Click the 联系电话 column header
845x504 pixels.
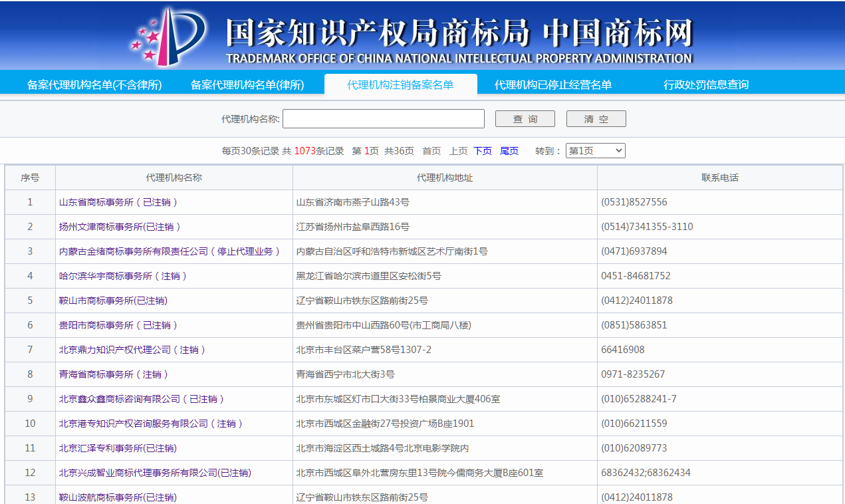720,178
